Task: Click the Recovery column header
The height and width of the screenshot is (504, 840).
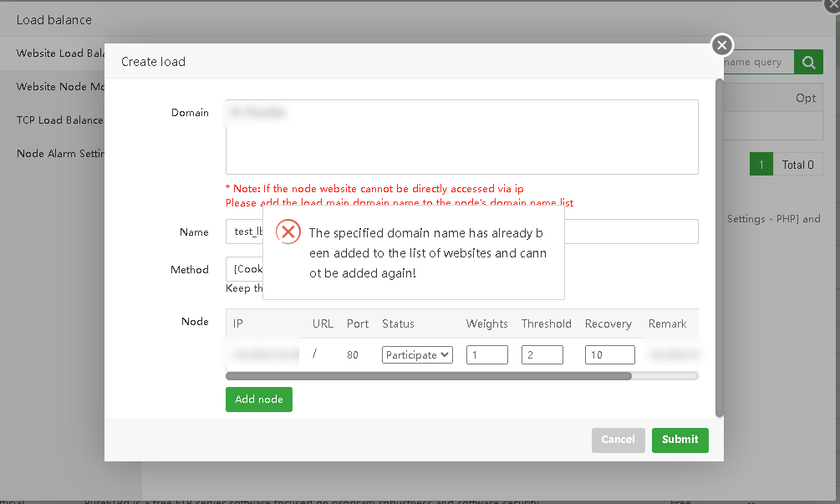Action: pos(608,323)
